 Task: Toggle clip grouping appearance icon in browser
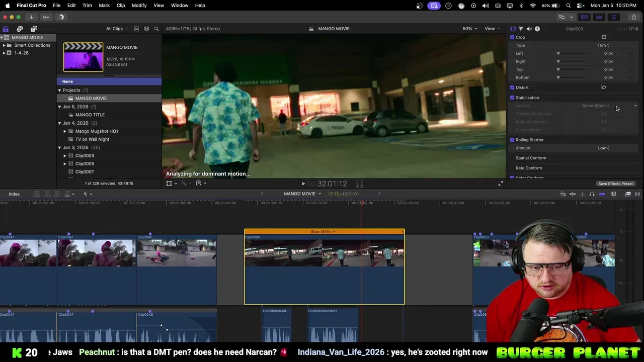tap(136, 29)
